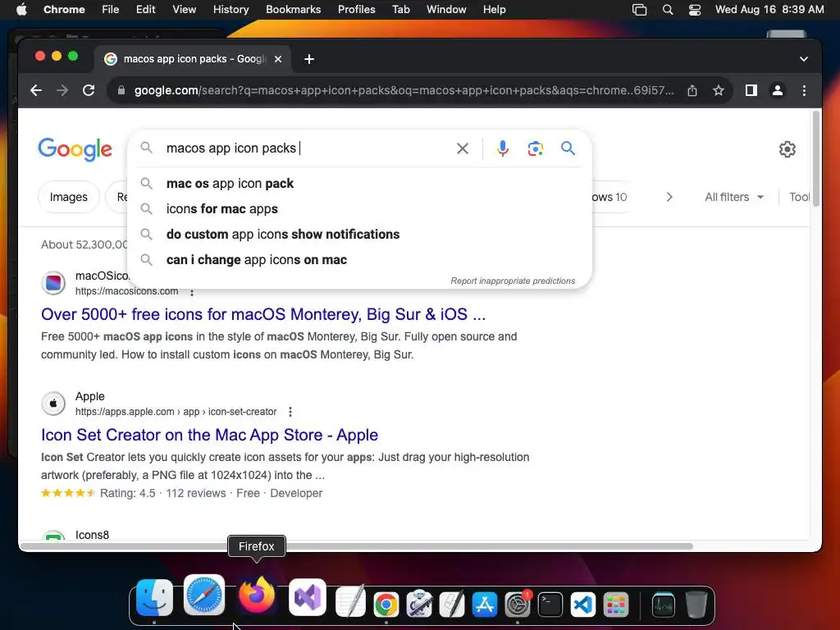Open Terminal from the Dock
Viewport: 840px width, 630px height.
point(550,605)
